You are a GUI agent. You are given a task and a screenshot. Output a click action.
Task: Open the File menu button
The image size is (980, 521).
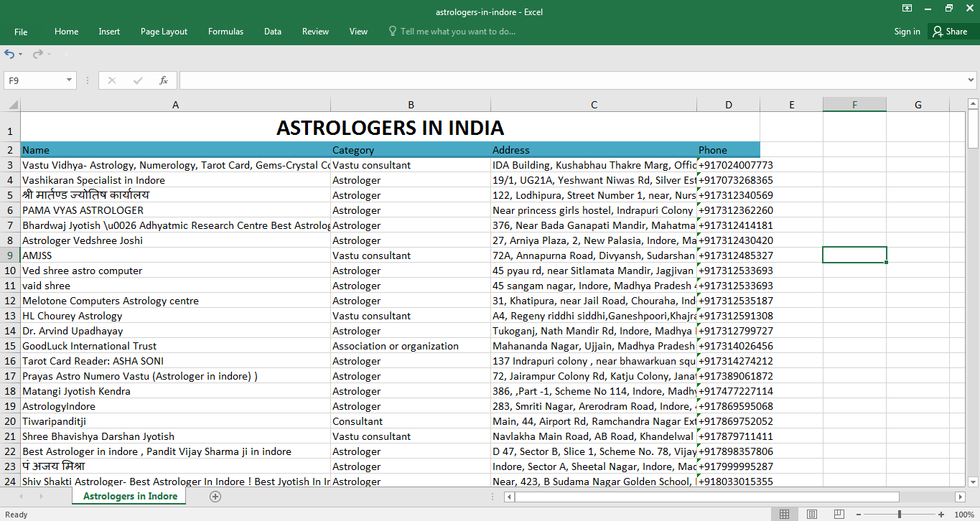tap(21, 32)
